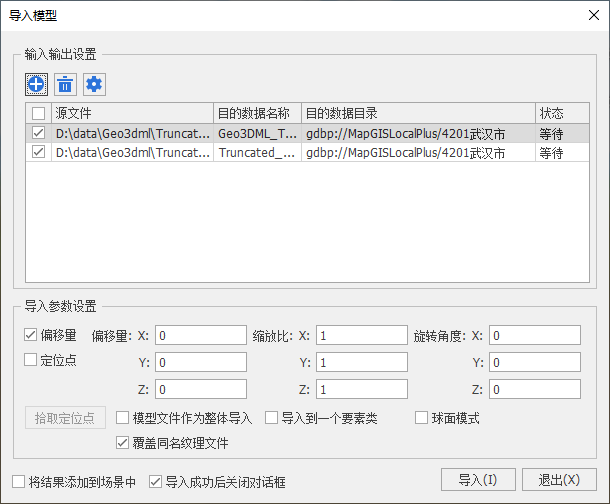Click the 缩放比 Y input field
This screenshot has height=504, width=610.
361,362
